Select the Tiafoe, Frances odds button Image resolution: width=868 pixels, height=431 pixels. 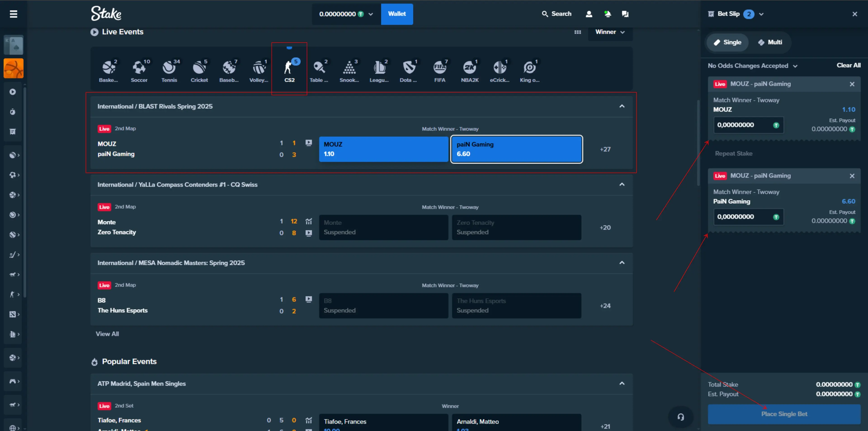383,422
